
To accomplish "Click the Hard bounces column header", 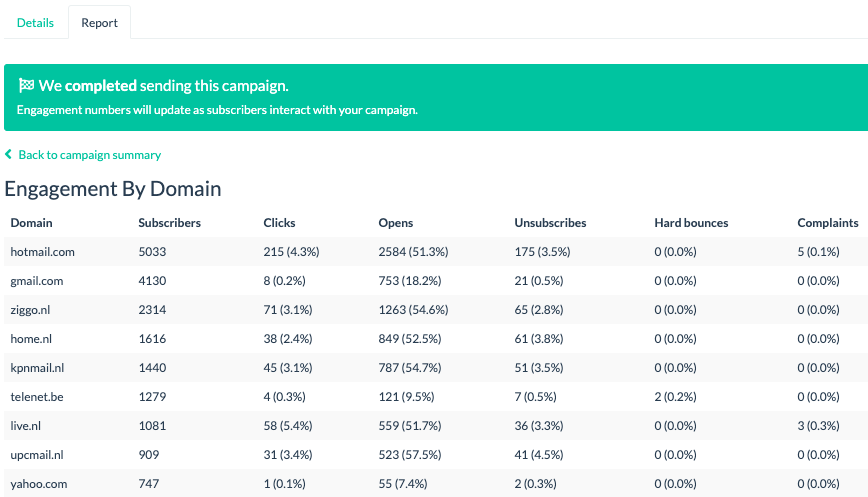I will pyautogui.click(x=691, y=223).
